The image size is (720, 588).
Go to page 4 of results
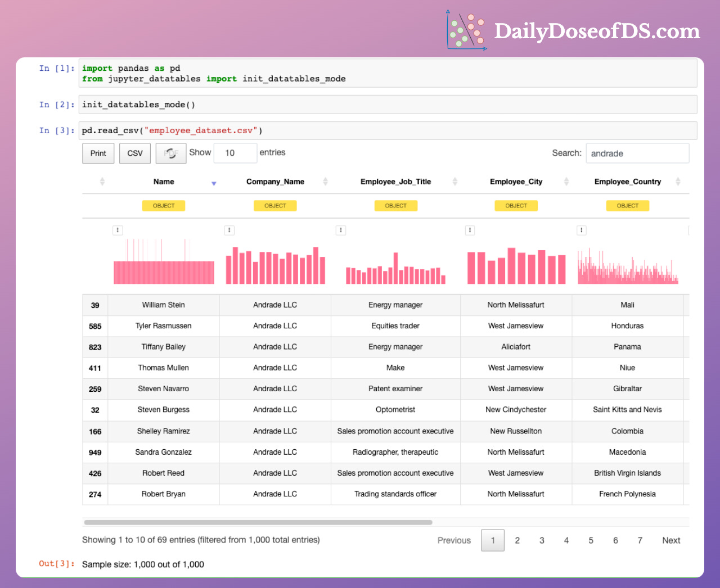(566, 540)
